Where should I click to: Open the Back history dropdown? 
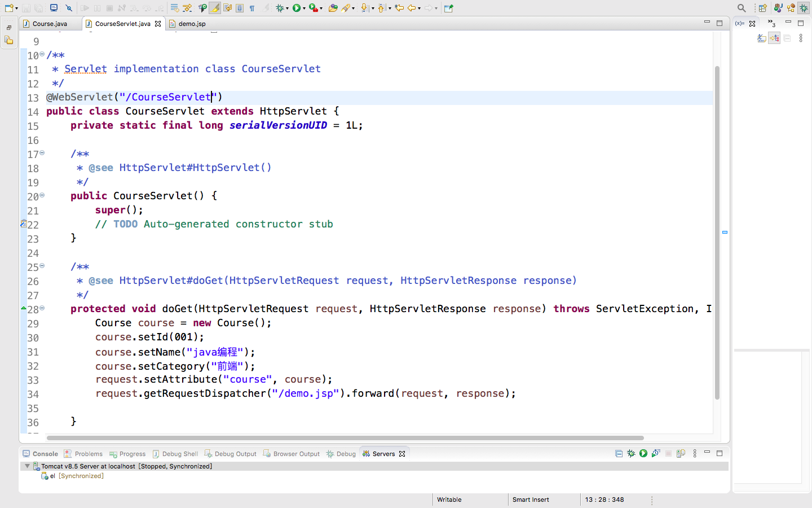coord(419,8)
